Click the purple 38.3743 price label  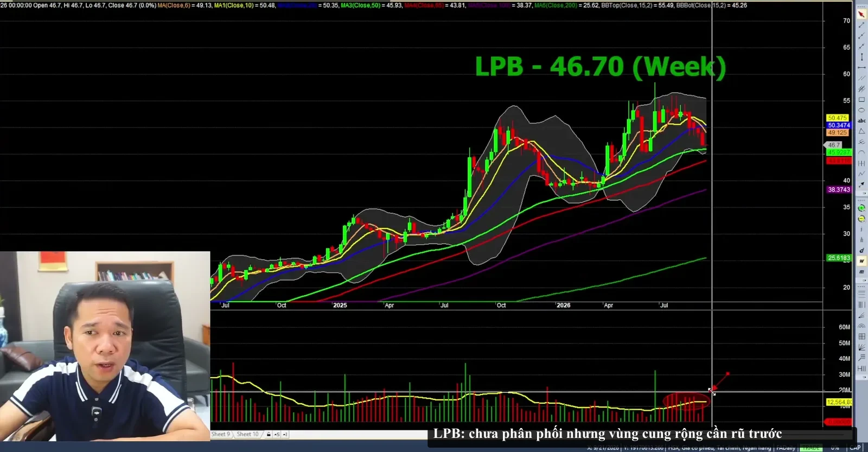pyautogui.click(x=839, y=189)
